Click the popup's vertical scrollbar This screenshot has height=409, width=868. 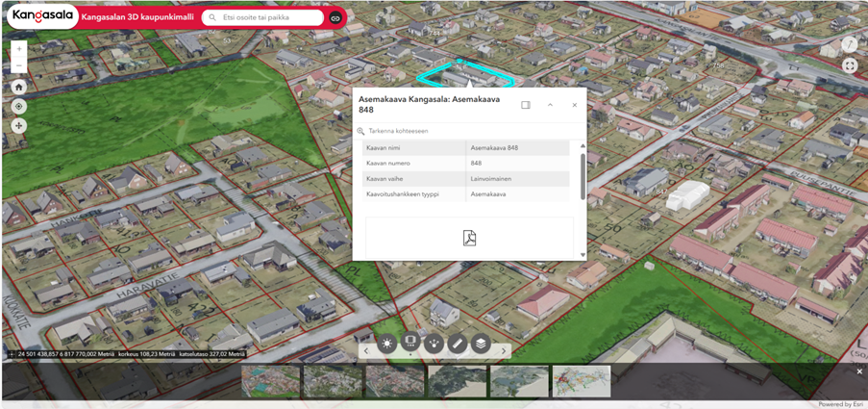click(583, 175)
